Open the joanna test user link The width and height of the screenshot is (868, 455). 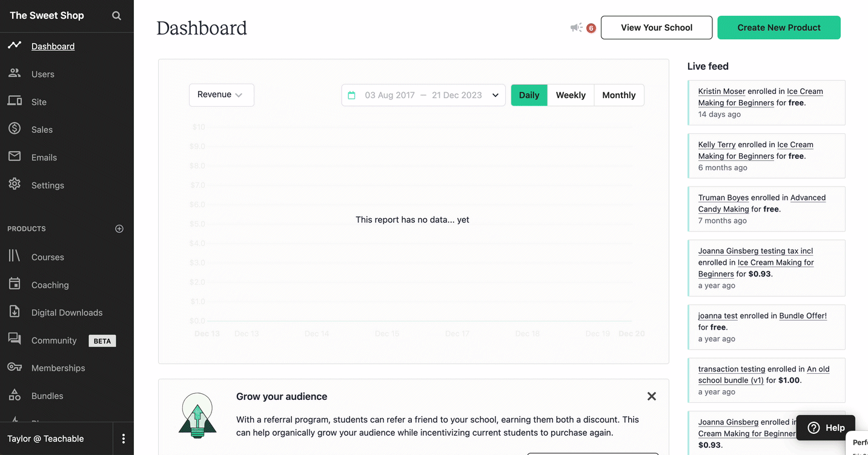(x=718, y=316)
